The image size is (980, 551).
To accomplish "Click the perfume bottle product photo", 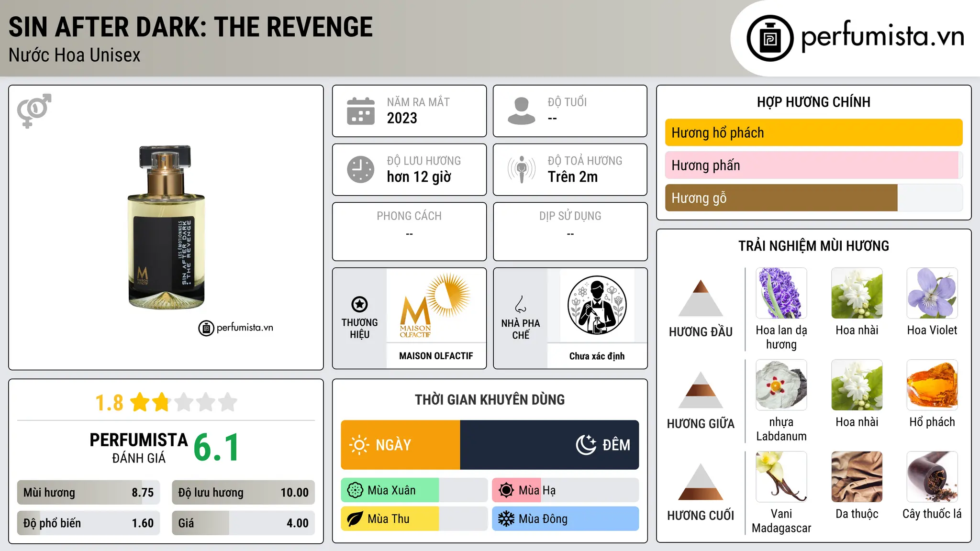I will tap(166, 227).
